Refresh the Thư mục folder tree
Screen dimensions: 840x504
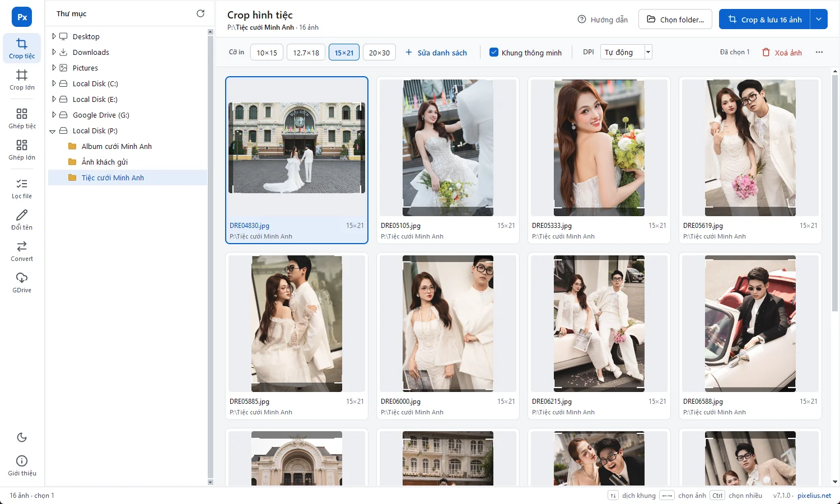click(x=200, y=13)
